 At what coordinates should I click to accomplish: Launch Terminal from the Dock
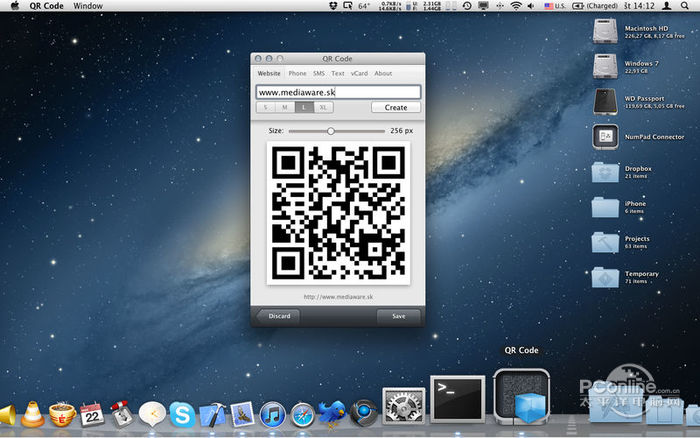(x=458, y=400)
